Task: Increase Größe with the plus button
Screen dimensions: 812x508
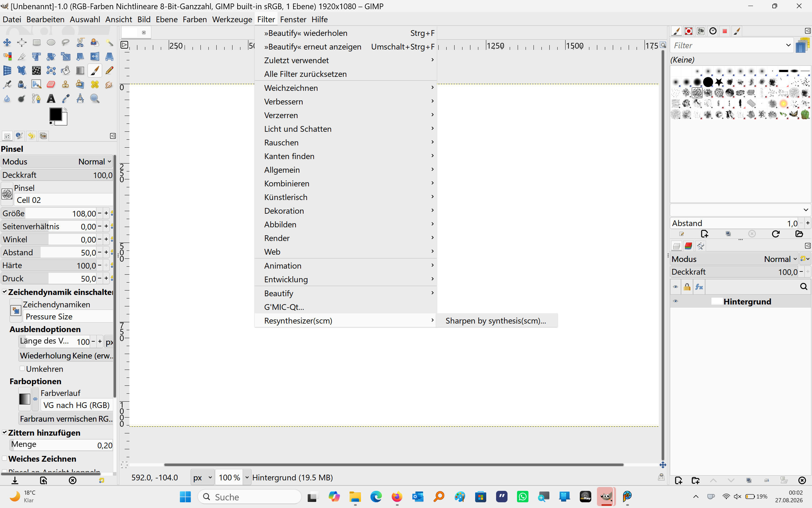Action: (106, 213)
